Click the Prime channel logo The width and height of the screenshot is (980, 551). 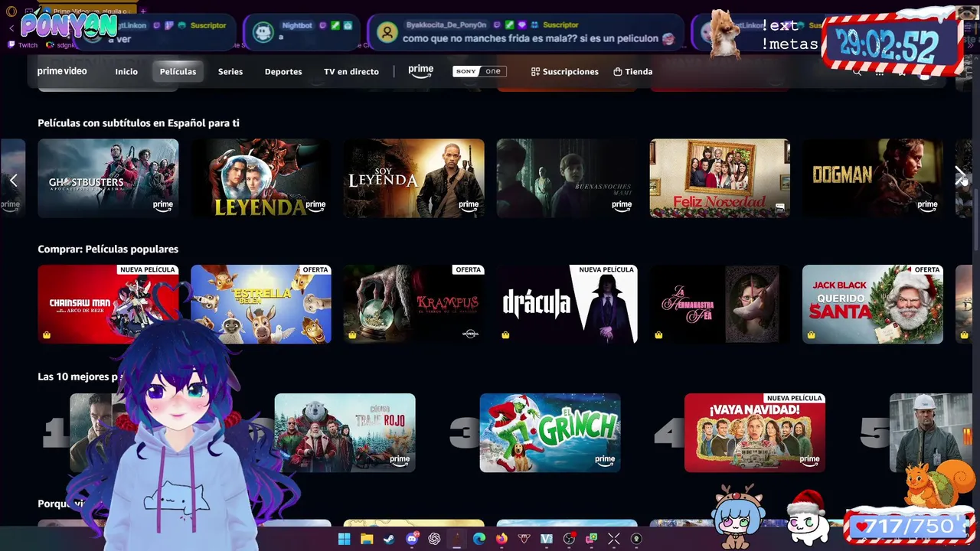(x=420, y=70)
